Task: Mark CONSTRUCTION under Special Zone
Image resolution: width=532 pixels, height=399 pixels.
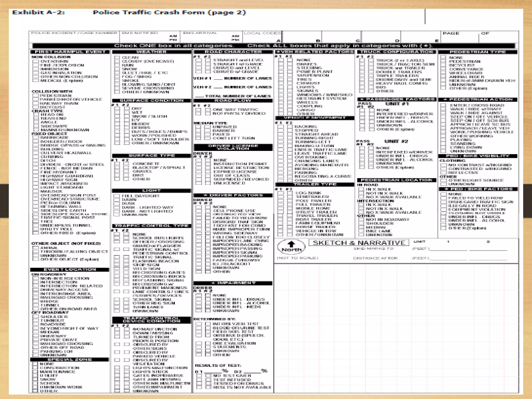Action: click(35, 368)
